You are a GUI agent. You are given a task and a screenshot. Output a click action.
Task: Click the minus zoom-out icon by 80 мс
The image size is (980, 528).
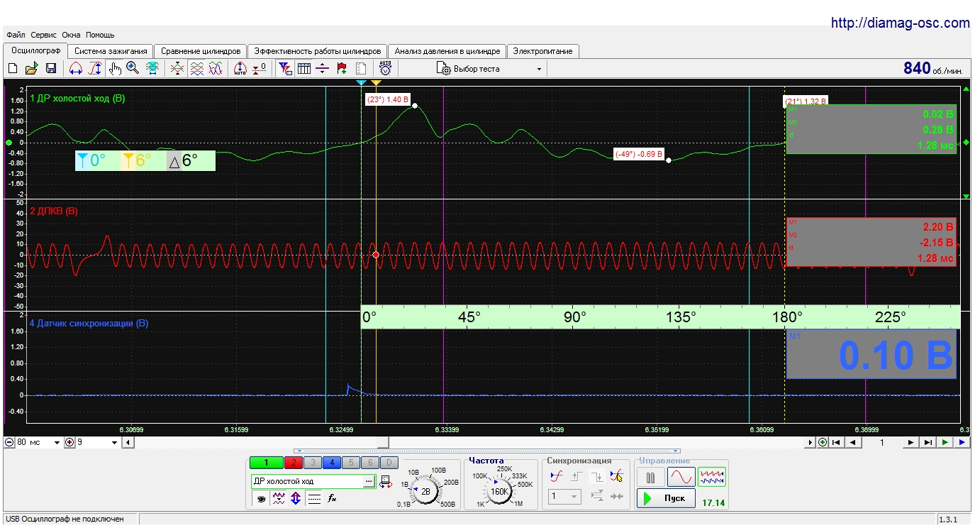(9, 442)
